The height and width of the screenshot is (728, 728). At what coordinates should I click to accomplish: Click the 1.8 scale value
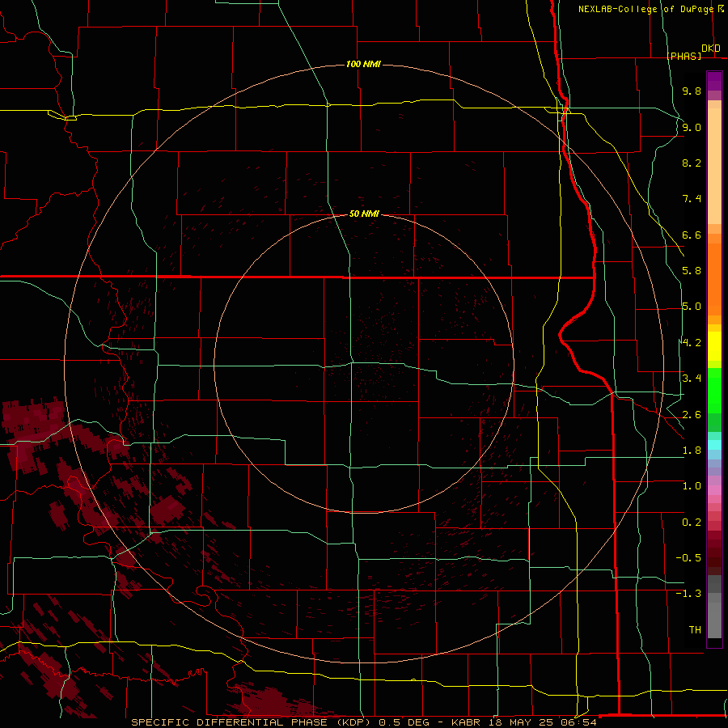pyautogui.click(x=692, y=451)
